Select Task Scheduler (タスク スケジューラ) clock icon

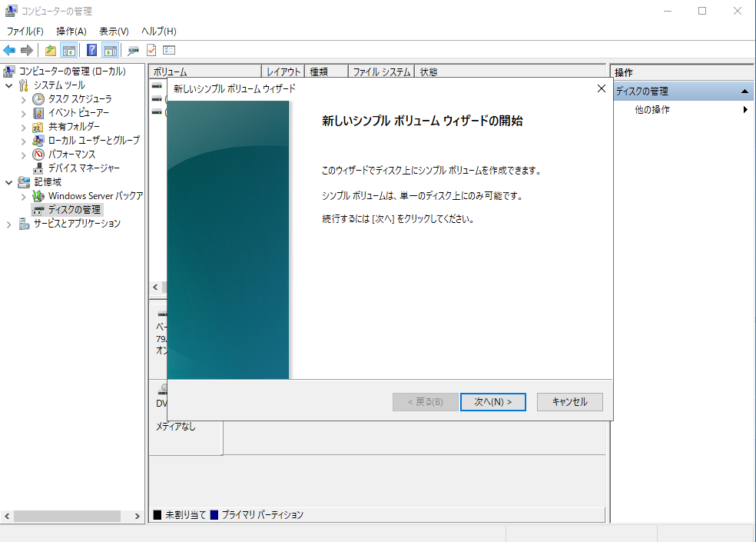(38, 99)
